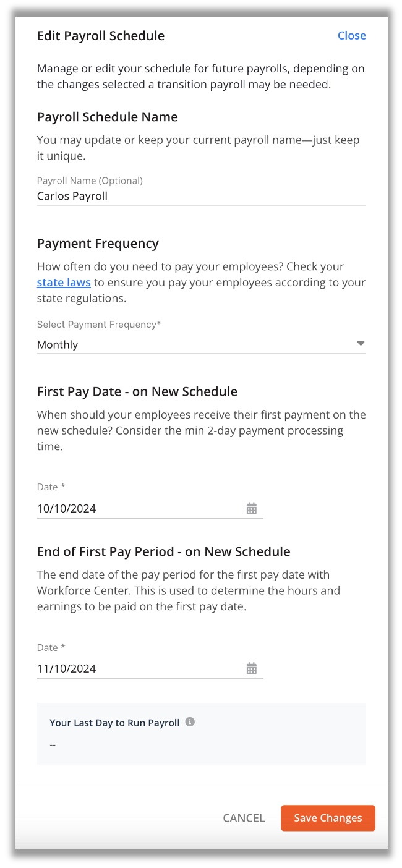The height and width of the screenshot is (868, 402).
Task: Open calendar picker for End of First Pay Period
Action: pyautogui.click(x=252, y=668)
